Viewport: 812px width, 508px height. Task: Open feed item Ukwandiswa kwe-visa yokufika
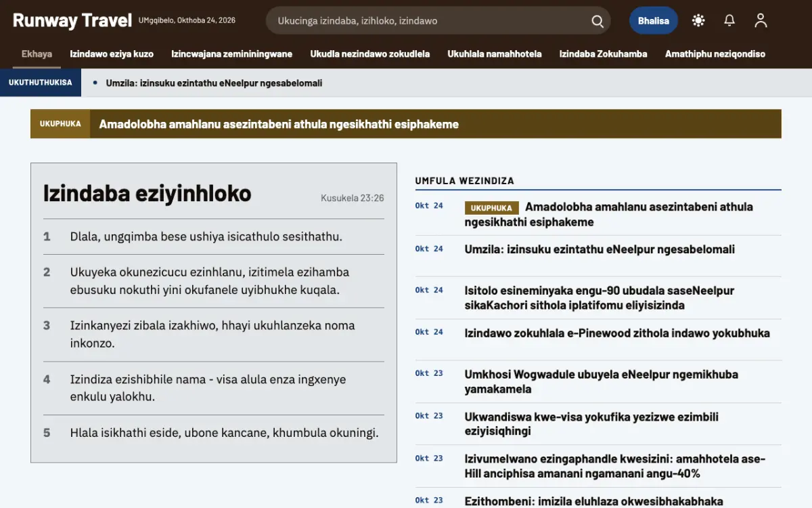click(x=591, y=424)
